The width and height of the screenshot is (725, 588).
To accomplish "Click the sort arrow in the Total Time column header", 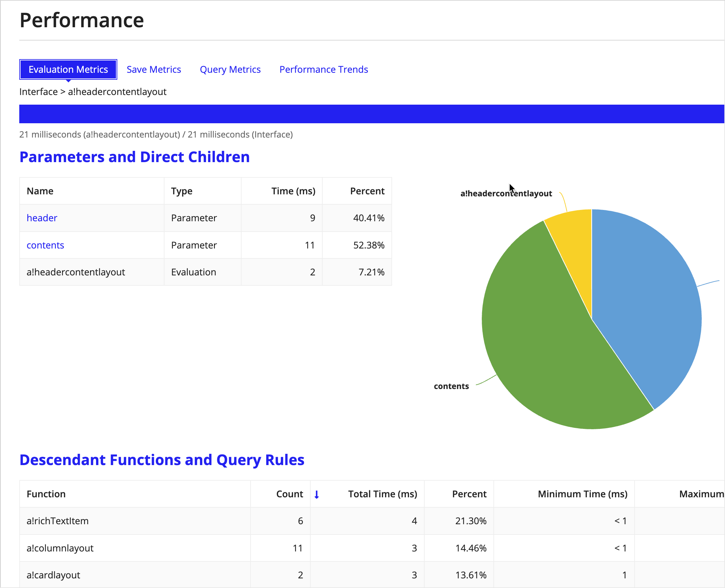I will (317, 495).
